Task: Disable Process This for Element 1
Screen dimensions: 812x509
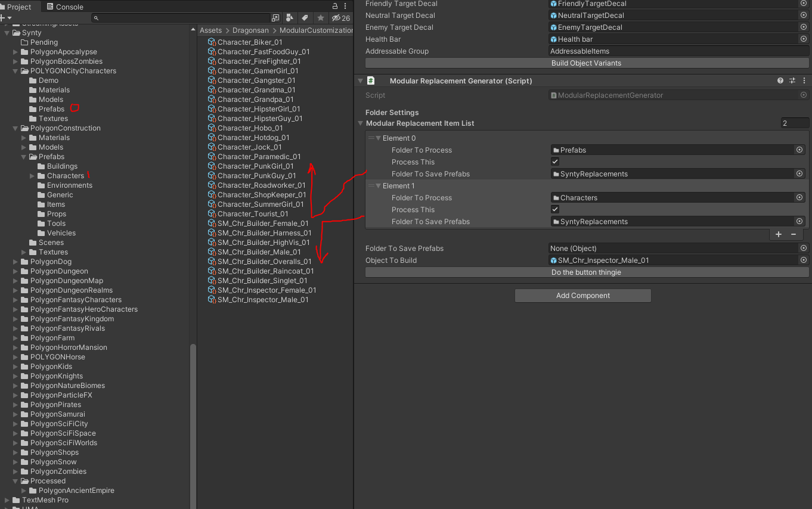Action: [554, 209]
